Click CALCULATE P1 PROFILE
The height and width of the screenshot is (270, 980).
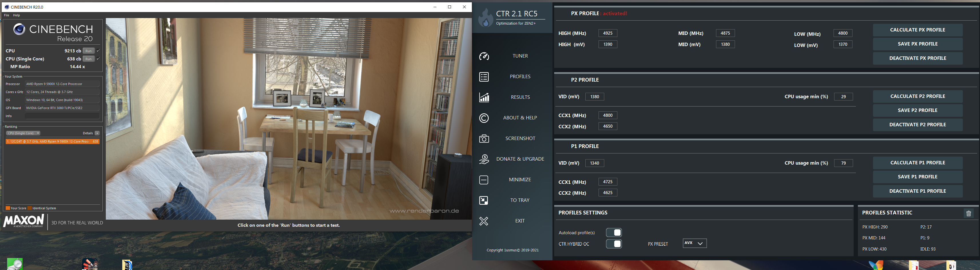[x=918, y=163]
